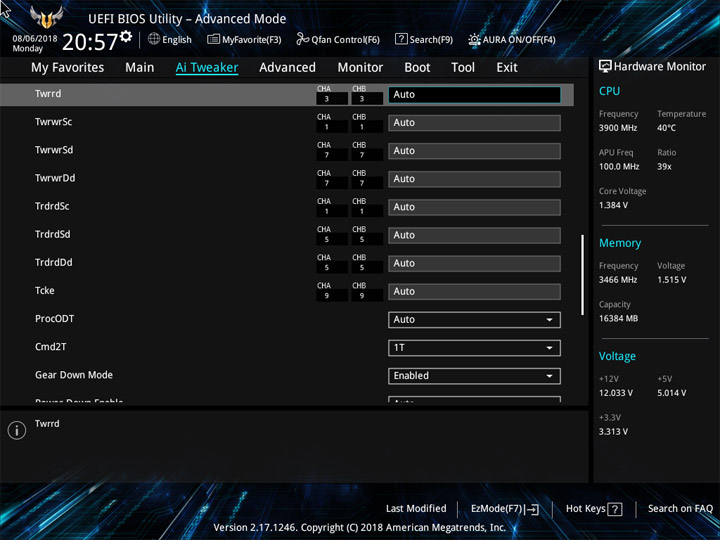The image size is (720, 540).
Task: Open Search on FAQ link
Action: point(680,508)
